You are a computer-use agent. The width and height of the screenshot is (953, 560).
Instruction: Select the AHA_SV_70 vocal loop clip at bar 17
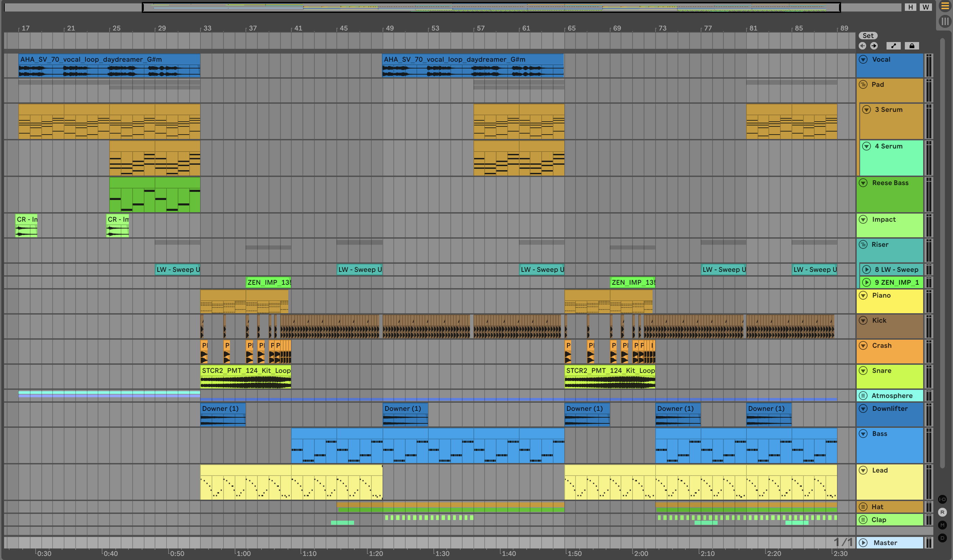pos(91,59)
